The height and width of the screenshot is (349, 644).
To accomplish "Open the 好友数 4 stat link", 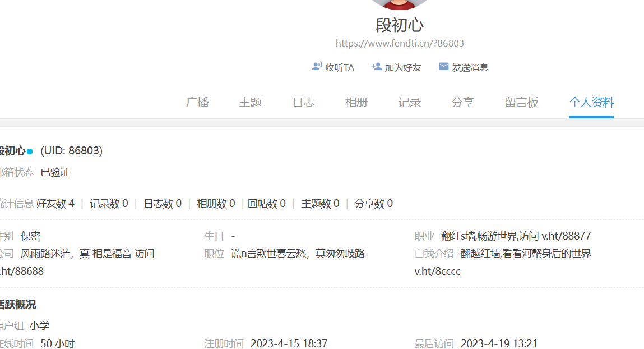I will tap(55, 204).
